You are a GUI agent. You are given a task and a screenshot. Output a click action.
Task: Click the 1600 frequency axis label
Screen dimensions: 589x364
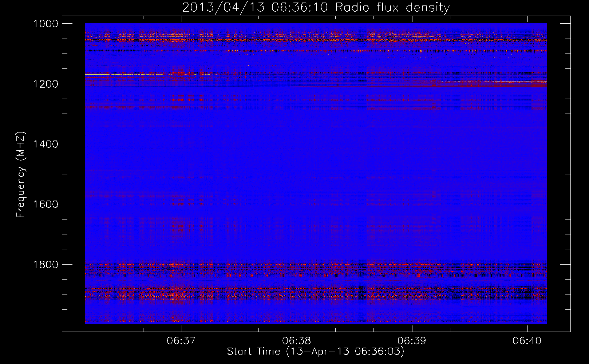point(46,204)
